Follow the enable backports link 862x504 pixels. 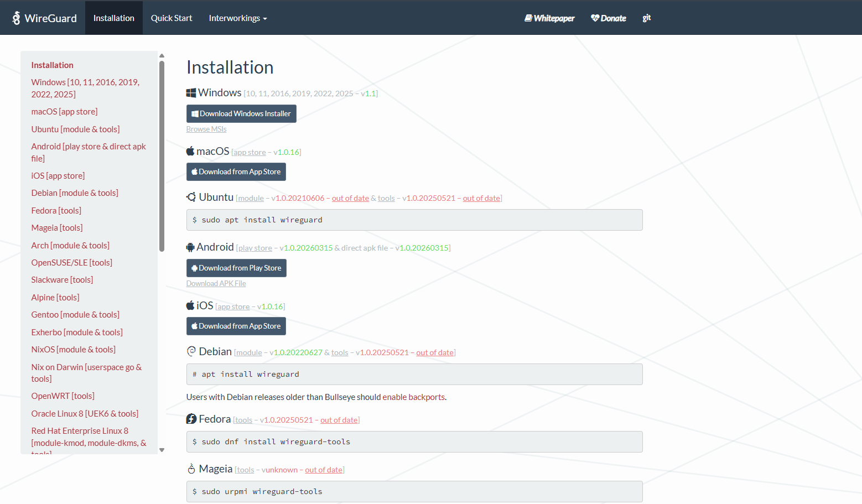tap(414, 397)
